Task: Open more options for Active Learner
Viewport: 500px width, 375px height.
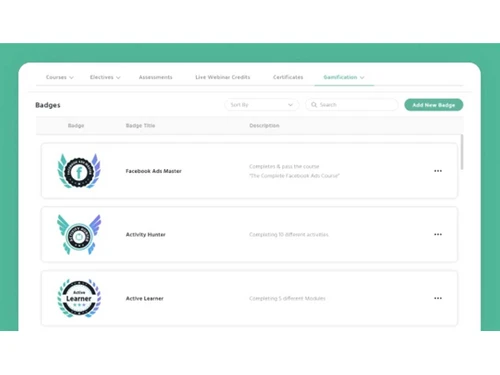Action: (438, 298)
